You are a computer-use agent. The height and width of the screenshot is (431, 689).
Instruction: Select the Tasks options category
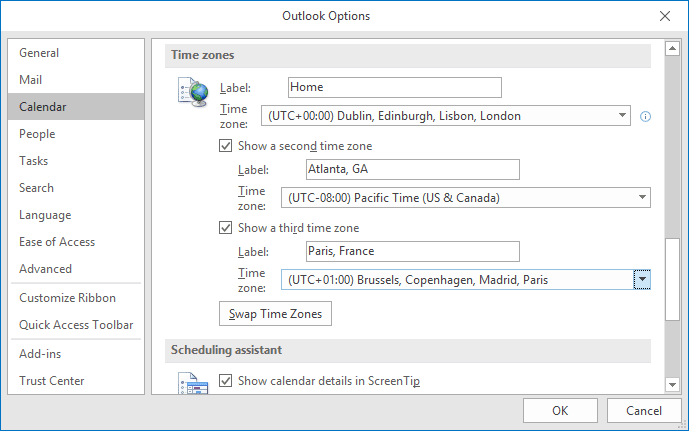coord(76,161)
